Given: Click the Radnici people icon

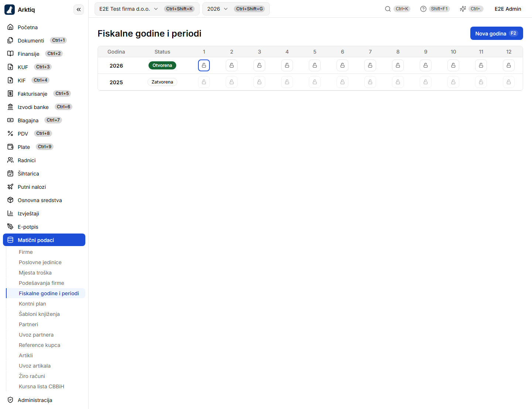Looking at the screenshot, I should [10, 160].
